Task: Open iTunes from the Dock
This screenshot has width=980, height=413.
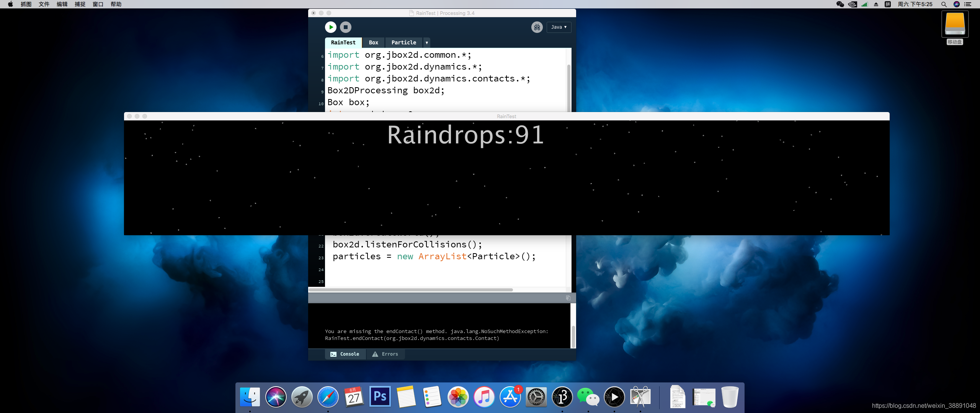Action: [484, 397]
